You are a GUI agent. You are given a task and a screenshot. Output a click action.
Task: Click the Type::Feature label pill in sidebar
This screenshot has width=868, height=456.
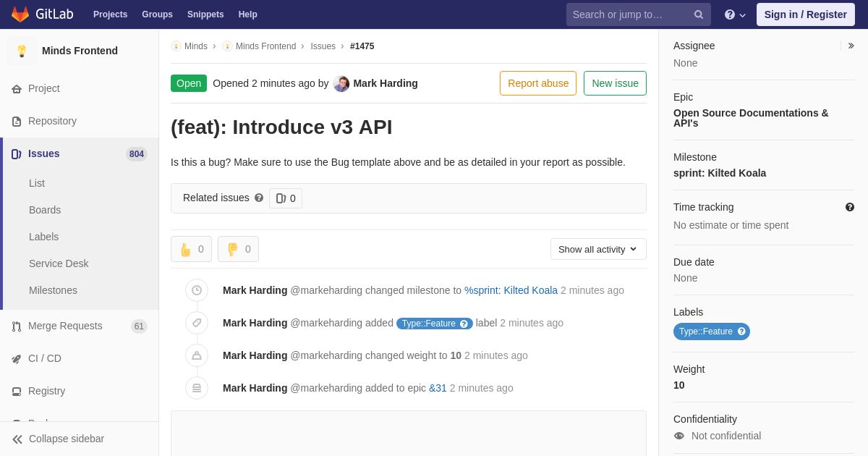point(712,332)
